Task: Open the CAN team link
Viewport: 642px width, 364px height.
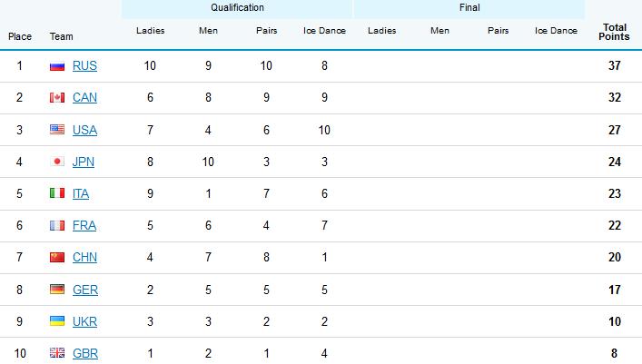Action: click(84, 98)
